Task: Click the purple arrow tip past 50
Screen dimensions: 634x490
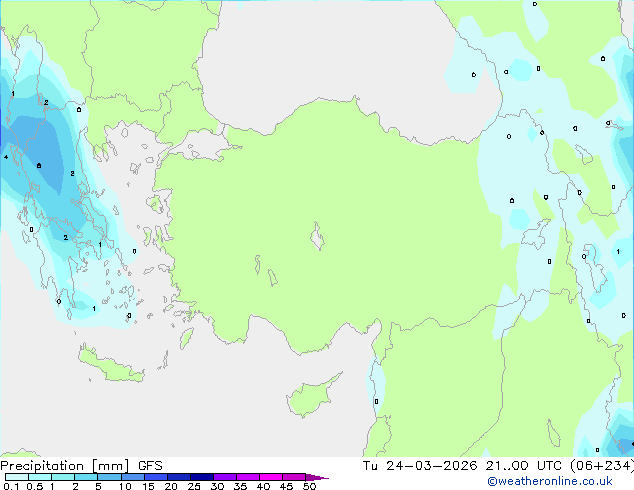Action: 317,477
